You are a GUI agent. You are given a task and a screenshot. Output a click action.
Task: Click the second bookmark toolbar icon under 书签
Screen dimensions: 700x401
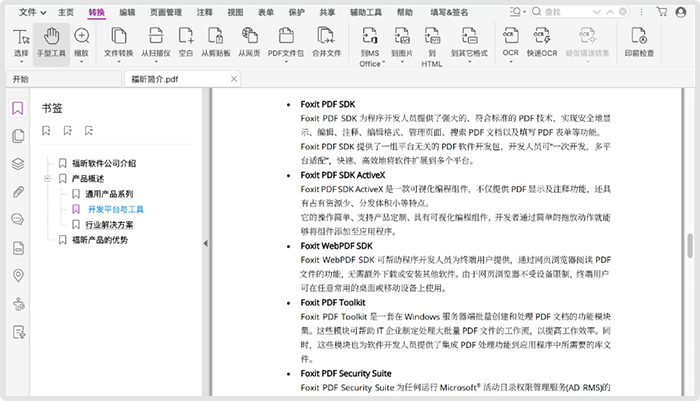(x=67, y=130)
